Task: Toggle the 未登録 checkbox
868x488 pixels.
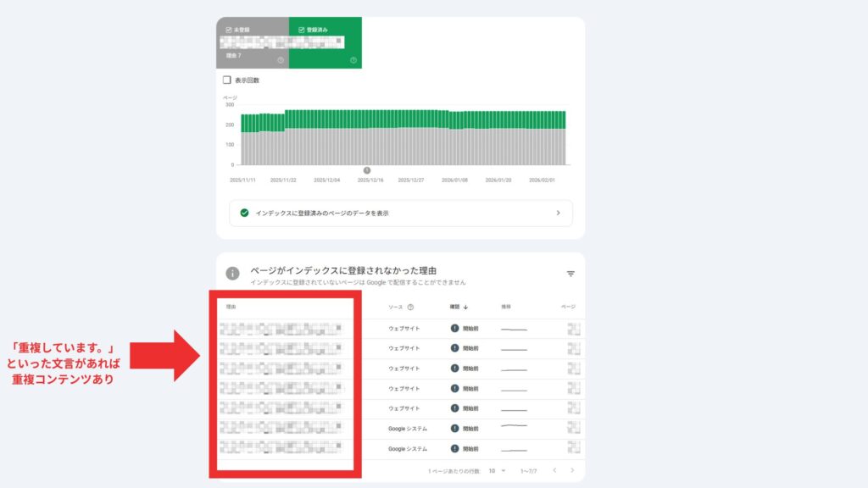Action: point(228,30)
